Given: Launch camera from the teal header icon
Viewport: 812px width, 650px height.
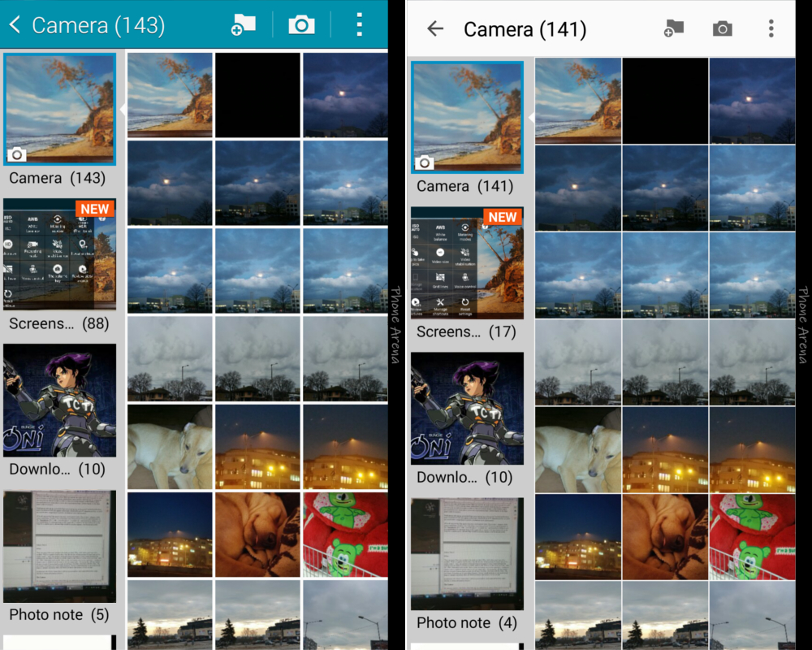Looking at the screenshot, I should pos(301,24).
